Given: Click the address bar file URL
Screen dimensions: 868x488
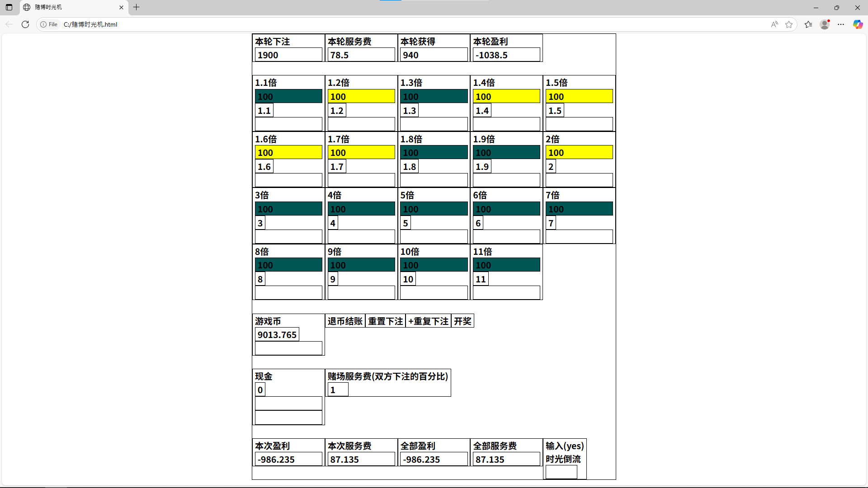Looking at the screenshot, I should [x=90, y=24].
